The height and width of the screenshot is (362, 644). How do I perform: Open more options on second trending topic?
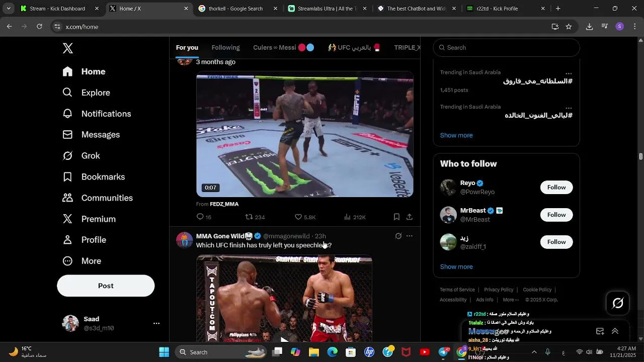569,108
